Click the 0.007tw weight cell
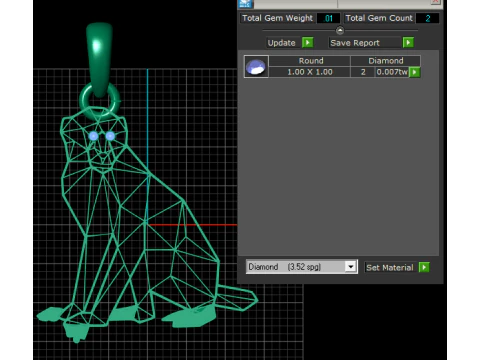This screenshot has height=360, width=480. tap(392, 72)
